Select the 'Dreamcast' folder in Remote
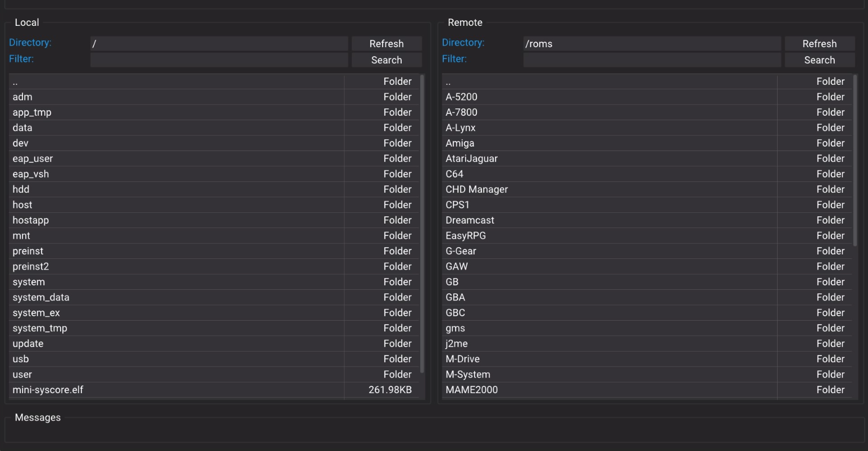The height and width of the screenshot is (451, 868). tap(647, 220)
